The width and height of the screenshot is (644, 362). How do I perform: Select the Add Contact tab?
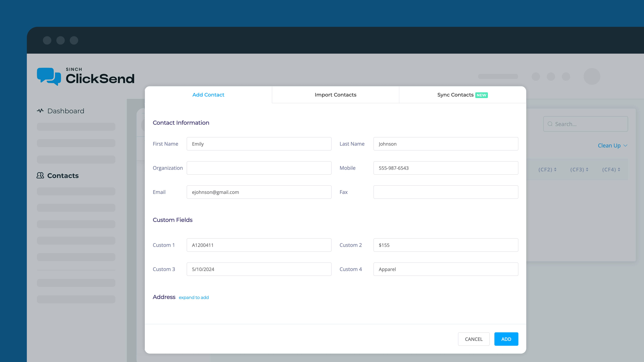208,95
